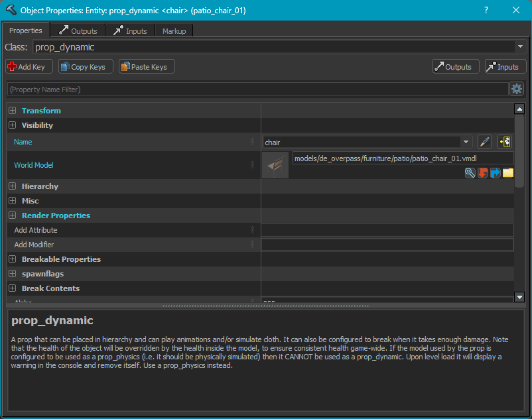Image resolution: width=532 pixels, height=419 pixels.
Task: Click the yellow folder icon to browse models
Action: 508,173
